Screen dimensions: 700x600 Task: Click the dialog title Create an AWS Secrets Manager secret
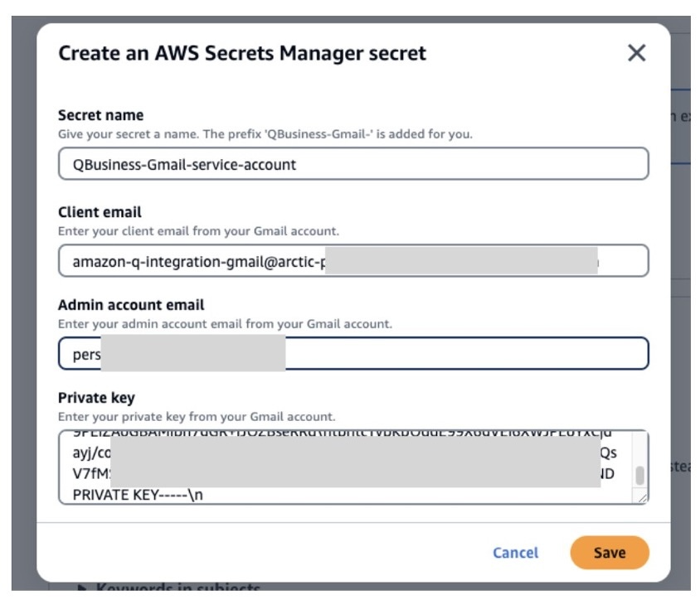pos(241,54)
